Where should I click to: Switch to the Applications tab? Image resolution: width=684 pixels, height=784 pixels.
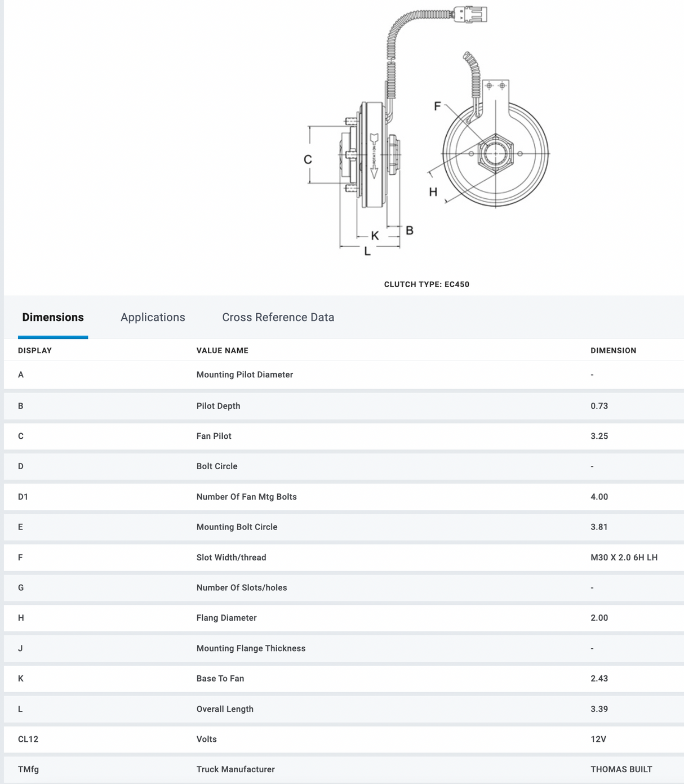point(153,318)
